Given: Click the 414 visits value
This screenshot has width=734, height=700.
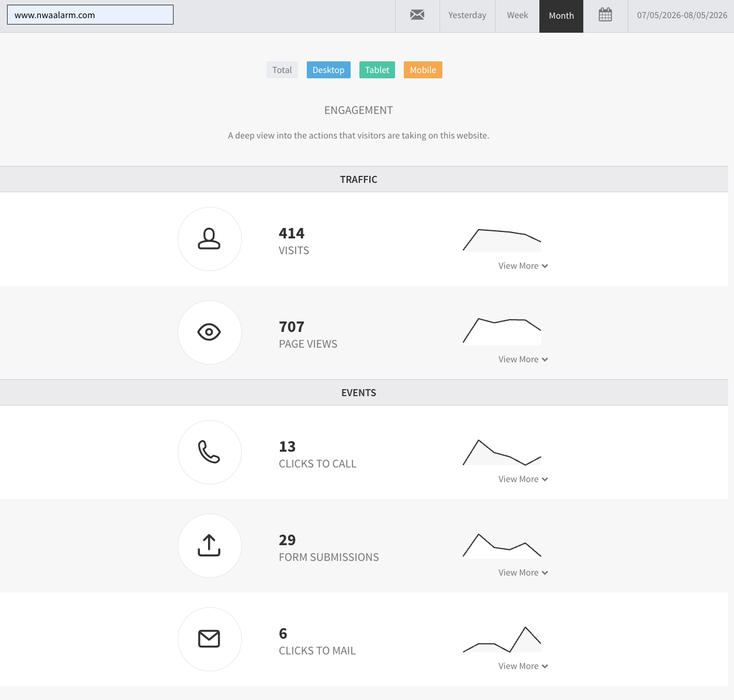Looking at the screenshot, I should point(292,233).
